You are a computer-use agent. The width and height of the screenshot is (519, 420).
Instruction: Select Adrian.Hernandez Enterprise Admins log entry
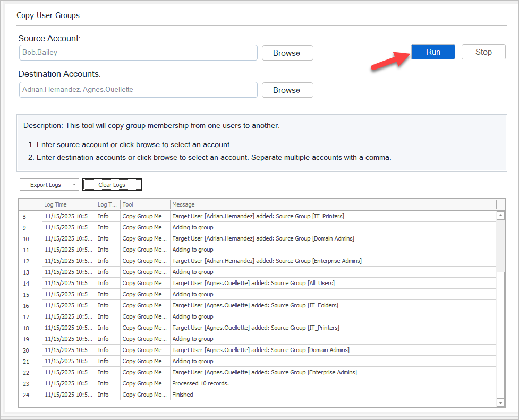point(267,261)
